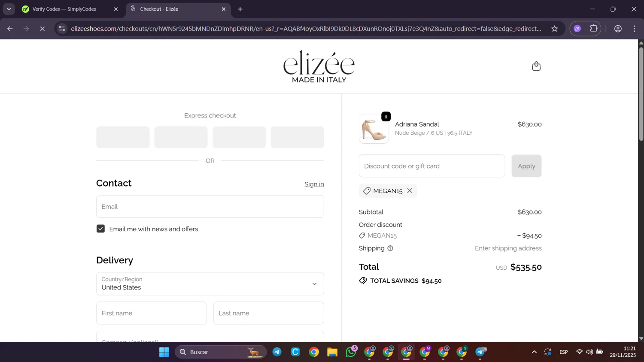Open Telegram from the taskbar
The width and height of the screenshot is (644, 362).
pos(277,352)
